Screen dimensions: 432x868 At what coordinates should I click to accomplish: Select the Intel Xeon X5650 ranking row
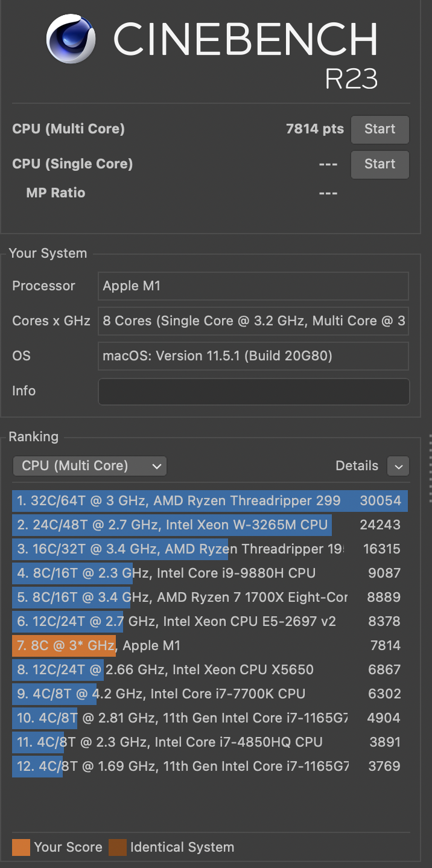(x=210, y=669)
